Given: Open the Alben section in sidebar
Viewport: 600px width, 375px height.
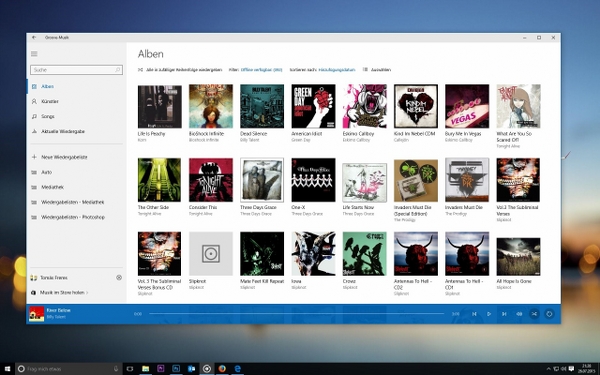Looking at the screenshot, I should (x=77, y=86).
